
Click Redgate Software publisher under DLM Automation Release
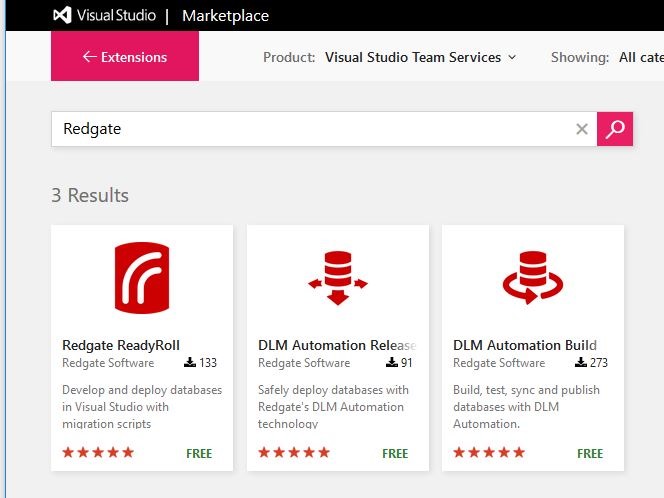304,363
